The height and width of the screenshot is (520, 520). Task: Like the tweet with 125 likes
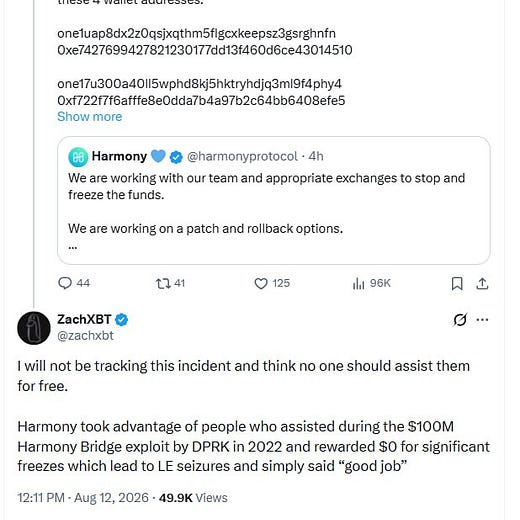pos(261,284)
